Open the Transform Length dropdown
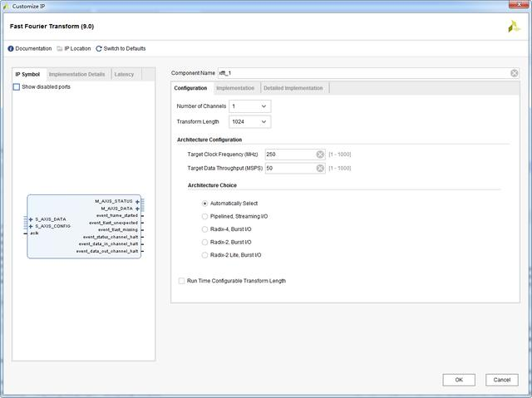The height and width of the screenshot is (398, 532). 249,122
